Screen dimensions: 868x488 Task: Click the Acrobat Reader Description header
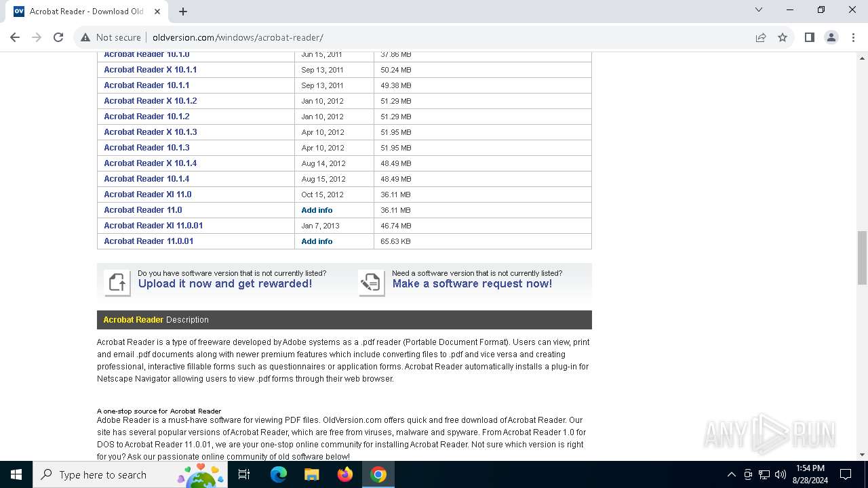[x=344, y=320]
